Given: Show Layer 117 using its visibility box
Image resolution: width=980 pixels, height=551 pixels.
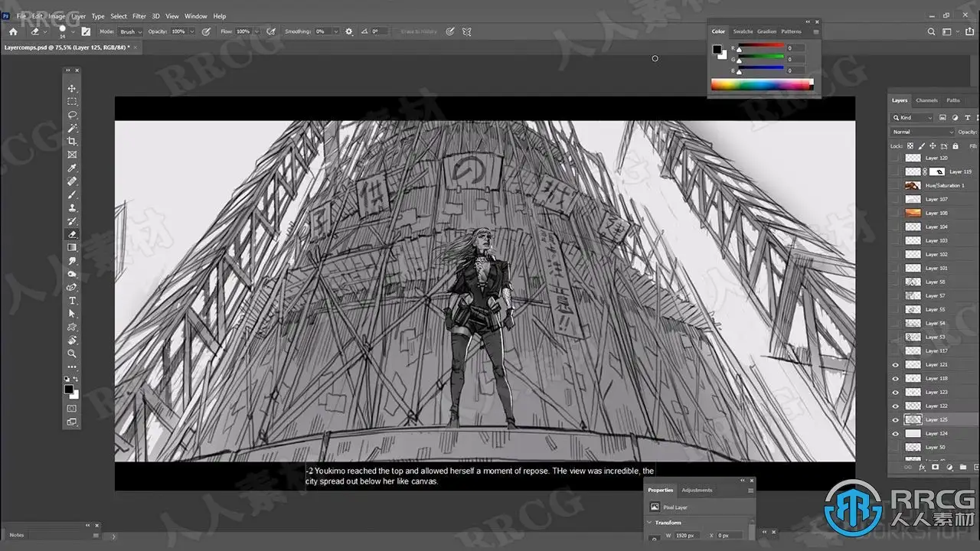Looking at the screenshot, I should tap(895, 351).
